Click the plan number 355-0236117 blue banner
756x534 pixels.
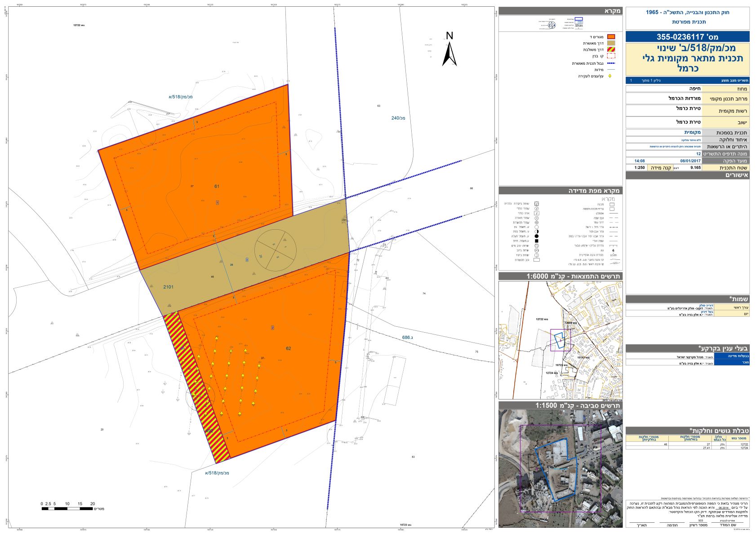pyautogui.click(x=687, y=37)
